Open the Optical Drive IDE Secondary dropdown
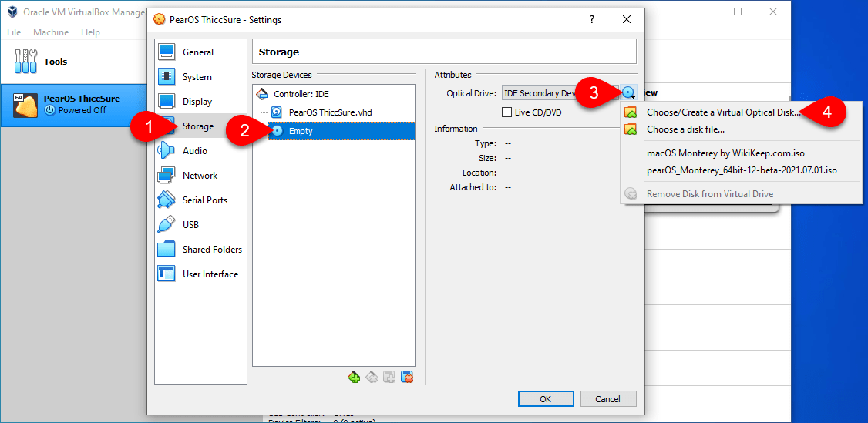 [x=560, y=93]
